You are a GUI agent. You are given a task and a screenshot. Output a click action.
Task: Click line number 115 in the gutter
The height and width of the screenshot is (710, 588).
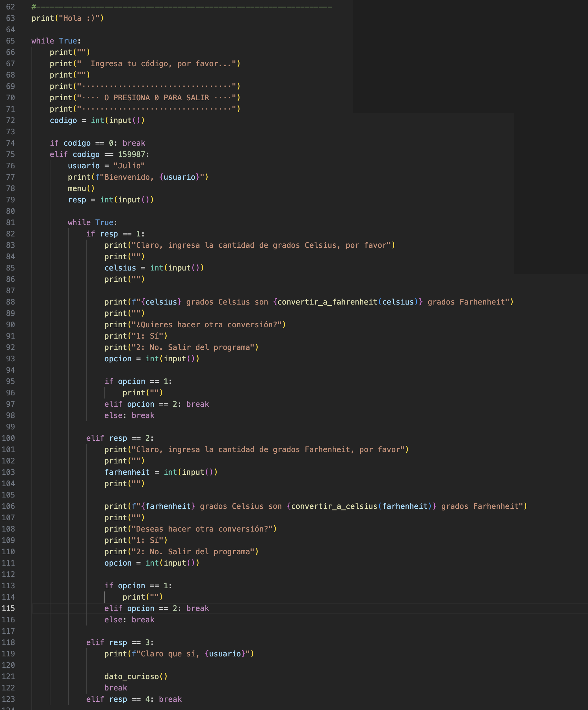coord(8,608)
